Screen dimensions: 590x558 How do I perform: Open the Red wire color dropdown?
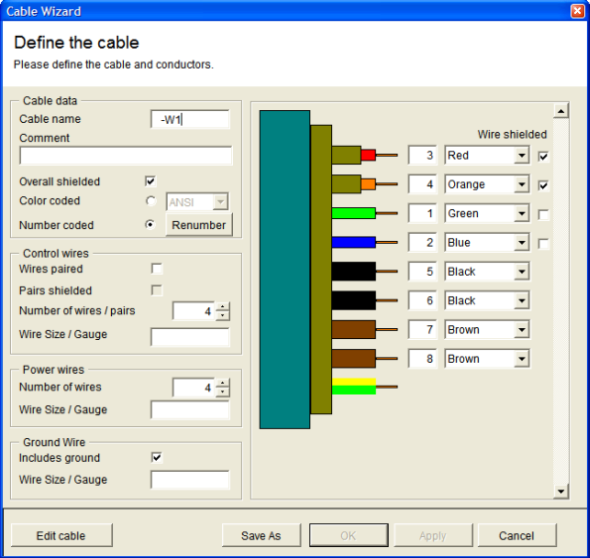point(522,155)
